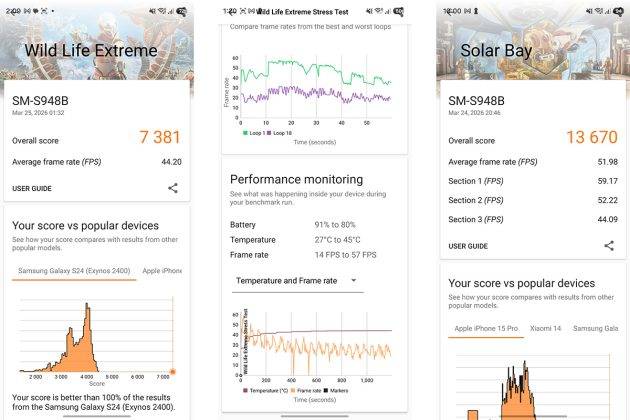Viewport: 630px width, 420px height.
Task: Select Apple iPhone 15 Pro tab
Action: pyautogui.click(x=486, y=328)
